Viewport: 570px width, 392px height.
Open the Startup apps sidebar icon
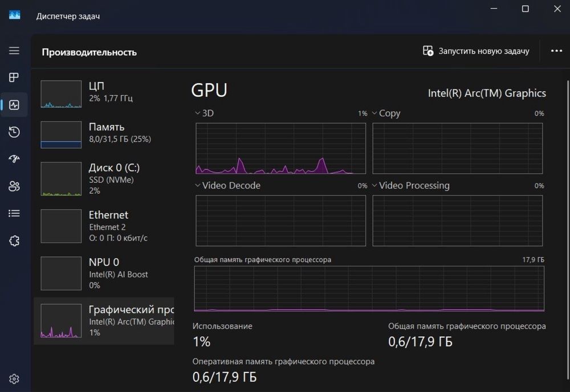(x=14, y=159)
